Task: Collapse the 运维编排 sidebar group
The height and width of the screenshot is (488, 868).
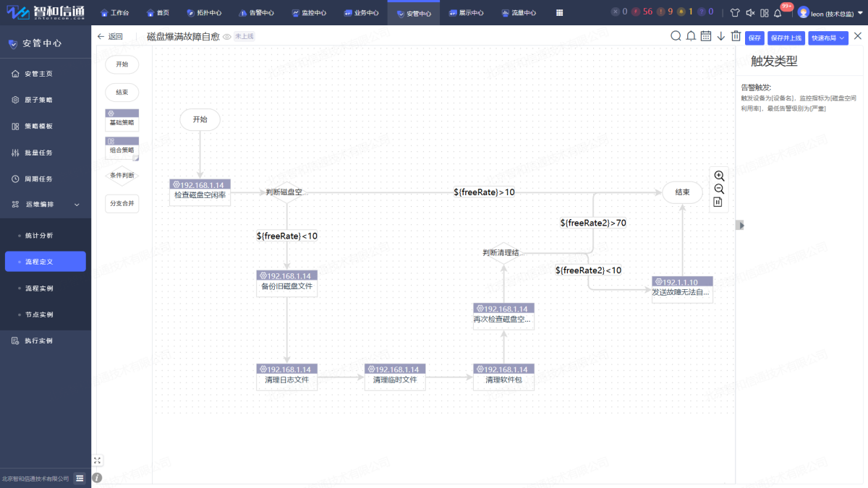Action: tap(46, 205)
